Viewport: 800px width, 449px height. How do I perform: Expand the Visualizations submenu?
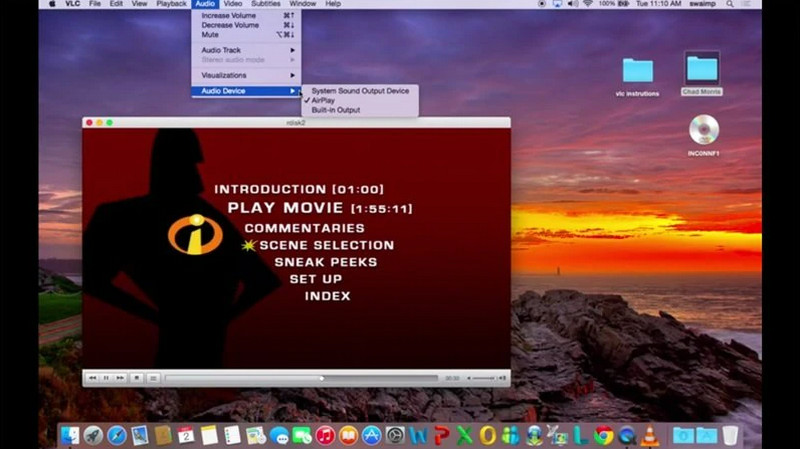[246, 76]
